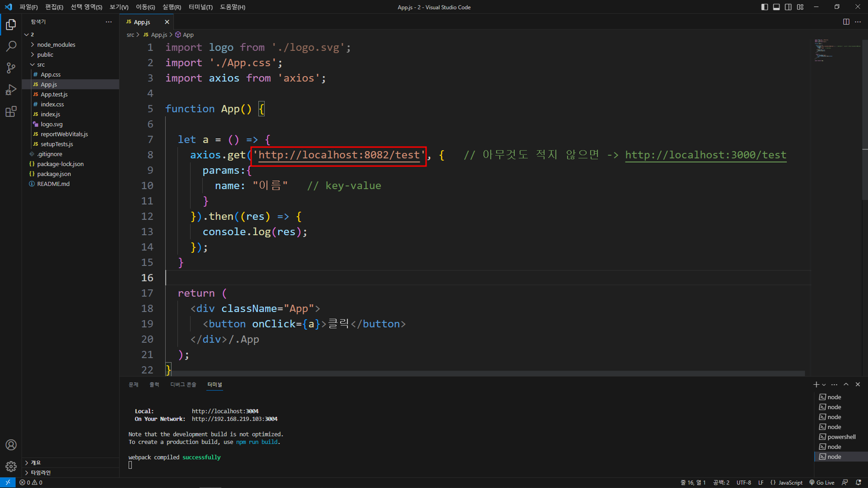
Task: Open the Accounts icon in activity bar
Action: (x=11, y=445)
